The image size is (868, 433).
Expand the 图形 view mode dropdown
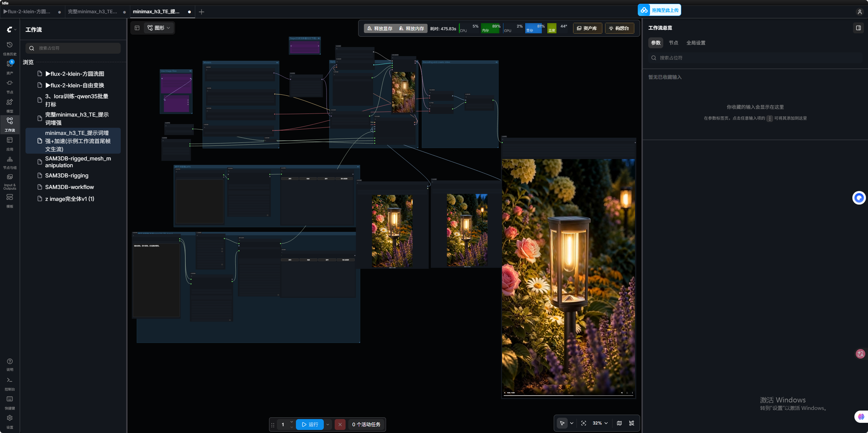point(159,28)
